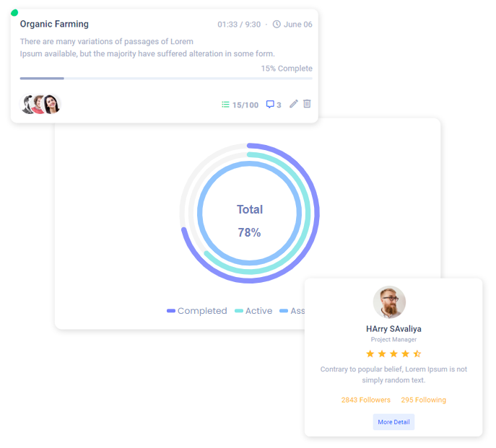Click the 15% Complete progress bar

[166, 78]
